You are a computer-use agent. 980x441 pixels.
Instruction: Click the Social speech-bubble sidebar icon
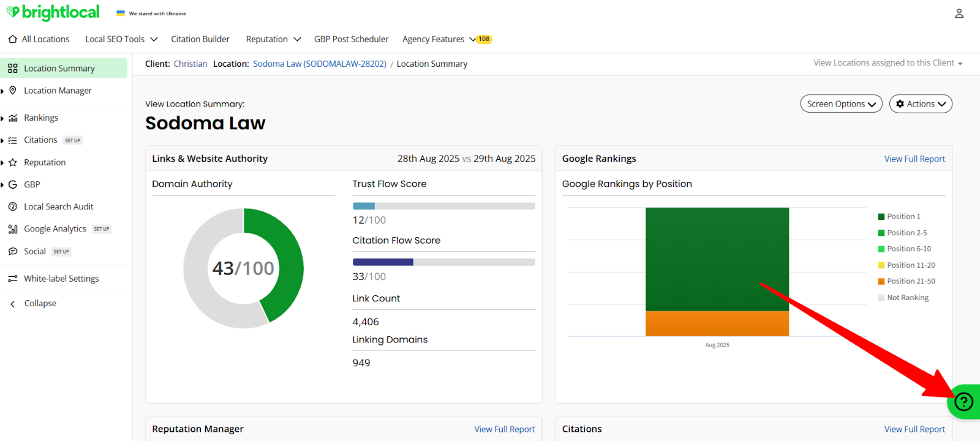tap(13, 252)
